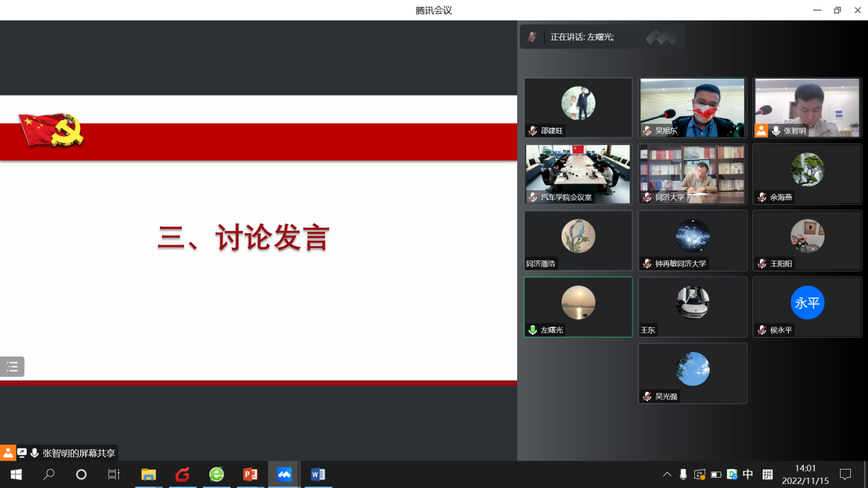Select 侯永平's blue 永平 avatar tile
868x488 pixels.
pos(807,303)
